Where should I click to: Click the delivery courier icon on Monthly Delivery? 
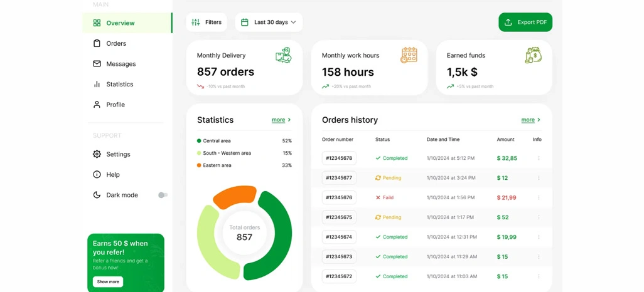284,55
